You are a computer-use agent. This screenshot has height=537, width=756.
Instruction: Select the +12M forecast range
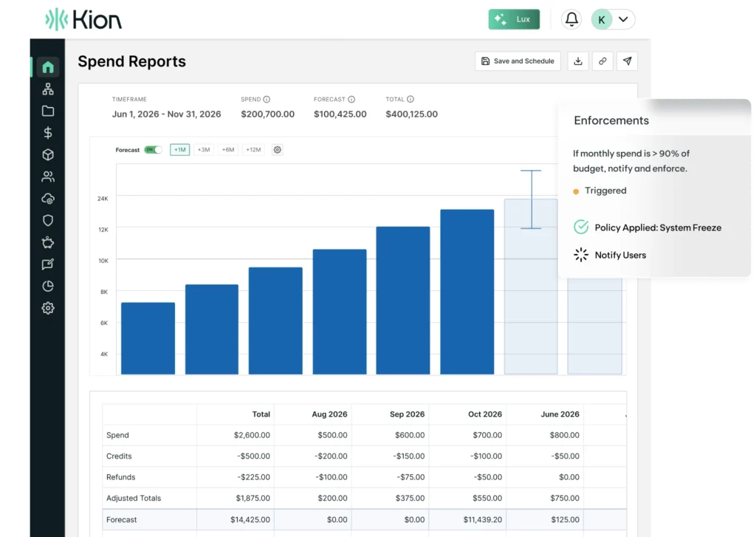(253, 150)
